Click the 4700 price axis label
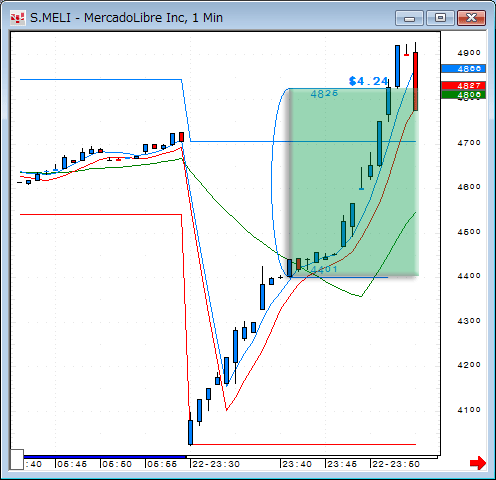The width and height of the screenshot is (496, 480). (x=469, y=143)
